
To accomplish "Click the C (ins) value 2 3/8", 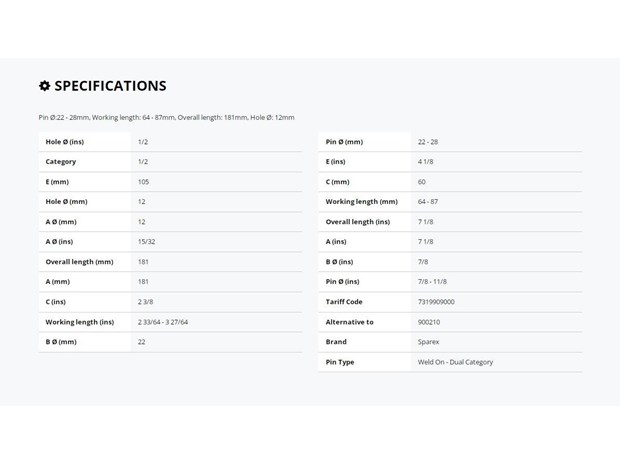I will click(145, 302).
